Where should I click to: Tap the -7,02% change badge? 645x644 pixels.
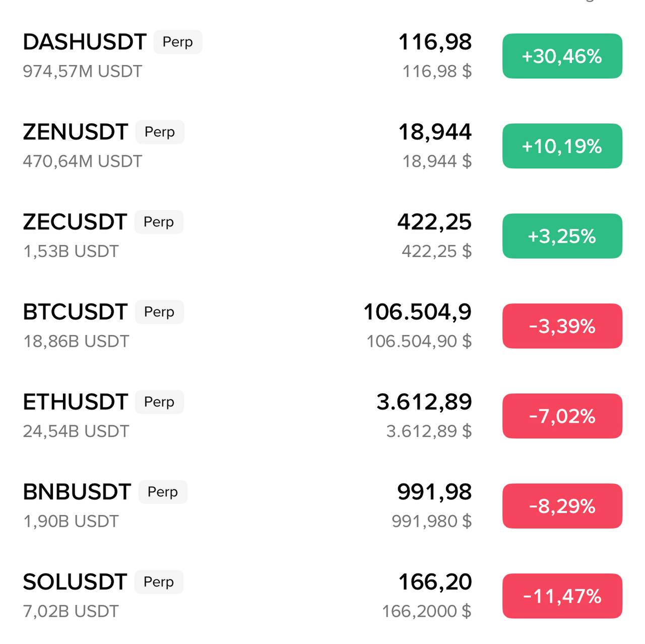pyautogui.click(x=562, y=416)
